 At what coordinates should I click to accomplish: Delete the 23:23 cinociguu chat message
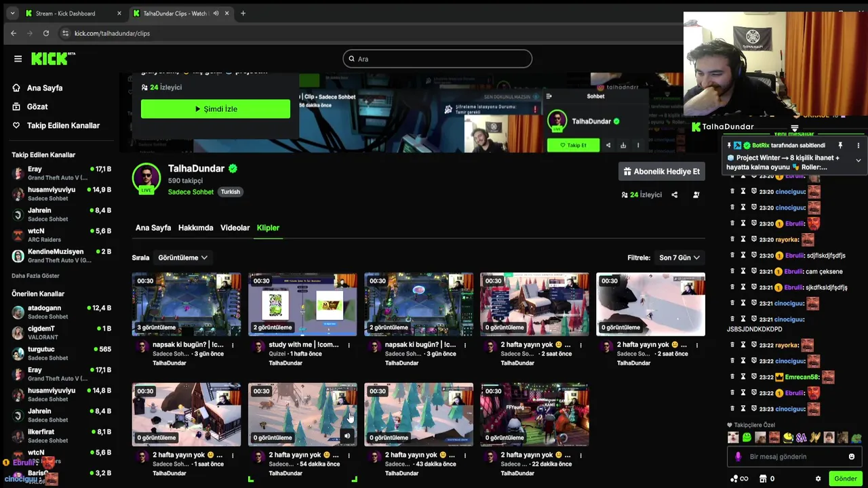[x=732, y=409]
